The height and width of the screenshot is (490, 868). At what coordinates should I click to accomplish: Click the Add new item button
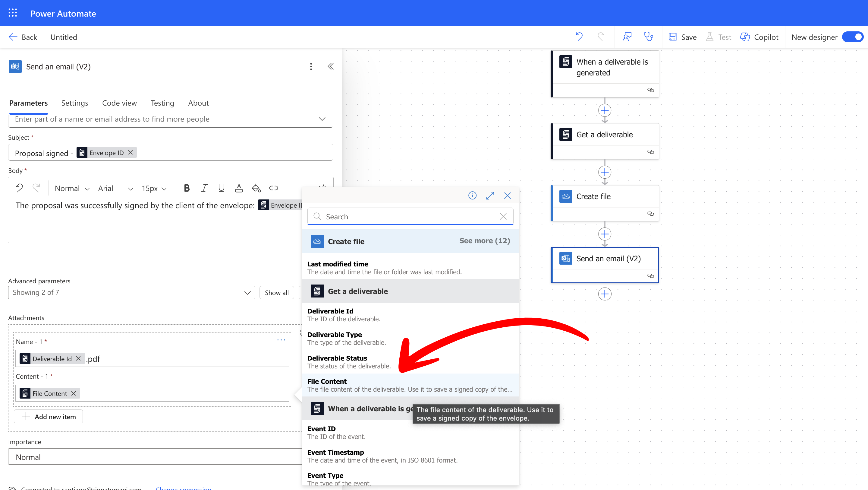(x=49, y=416)
